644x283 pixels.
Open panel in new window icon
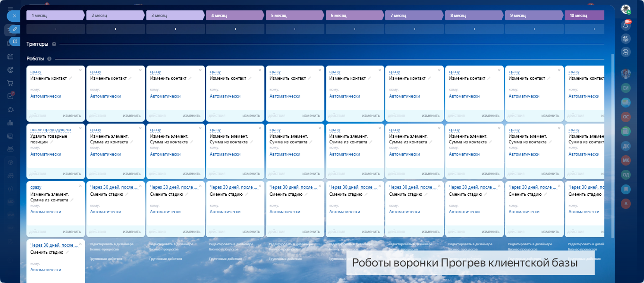(x=15, y=42)
